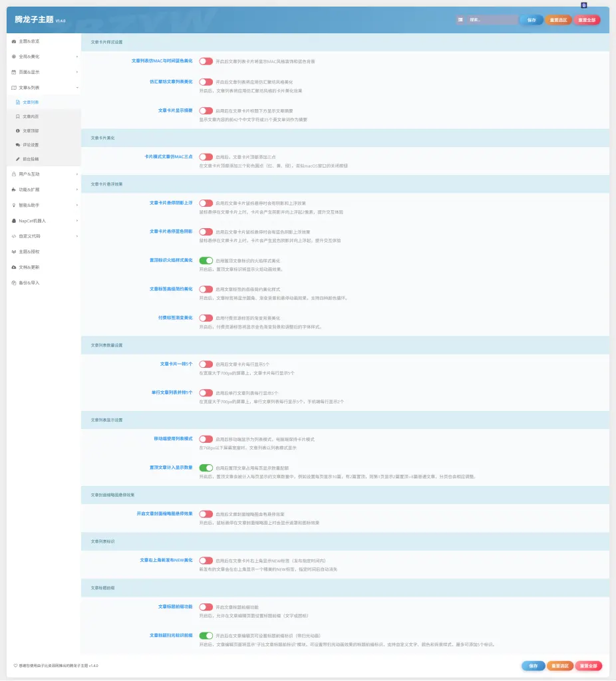Enable 文章卡片一排5个 toggle switch
Image resolution: width=616 pixels, height=681 pixels.
pyautogui.click(x=206, y=364)
